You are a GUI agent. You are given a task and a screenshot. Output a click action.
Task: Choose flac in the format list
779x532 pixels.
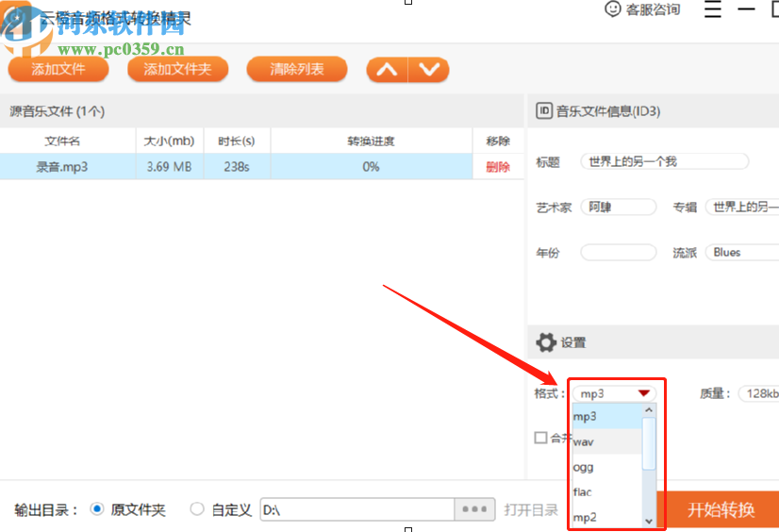coord(607,492)
